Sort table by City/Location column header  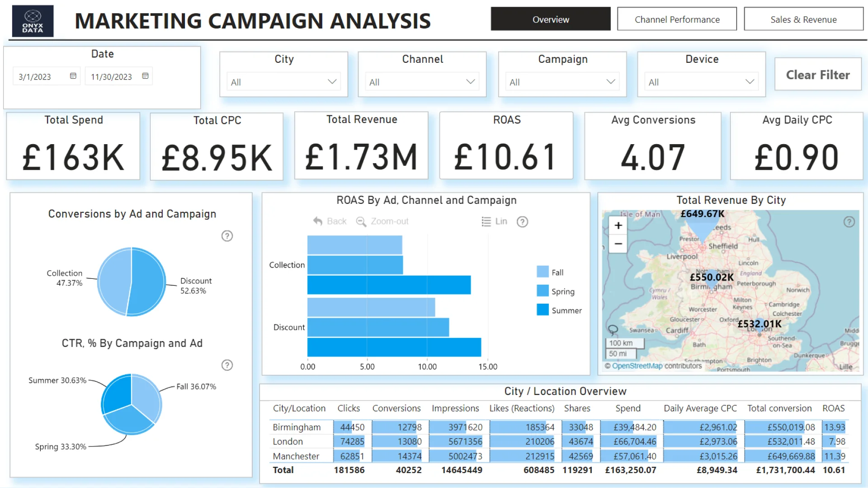(299, 408)
